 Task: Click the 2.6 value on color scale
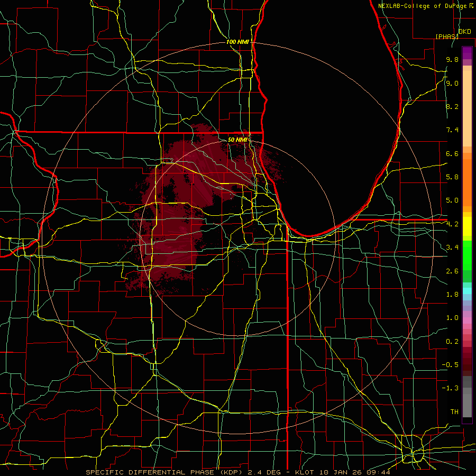452,271
